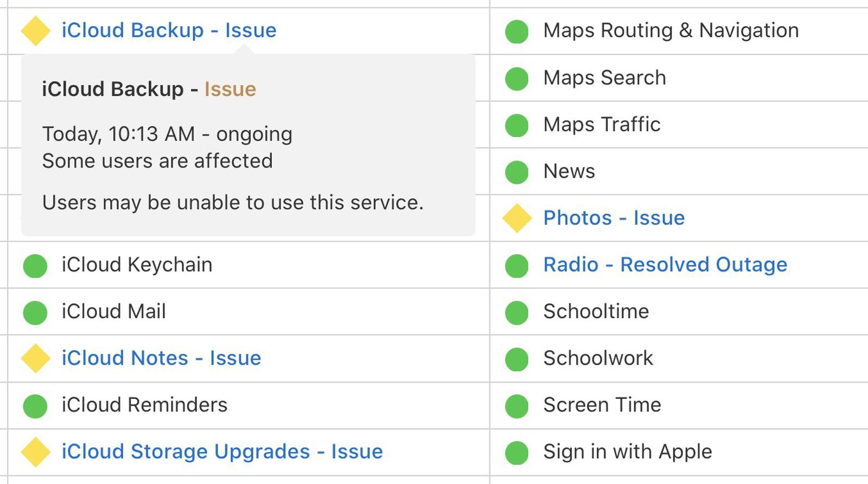
Task: Click the yellow diamond beside Photos
Action: 517,218
